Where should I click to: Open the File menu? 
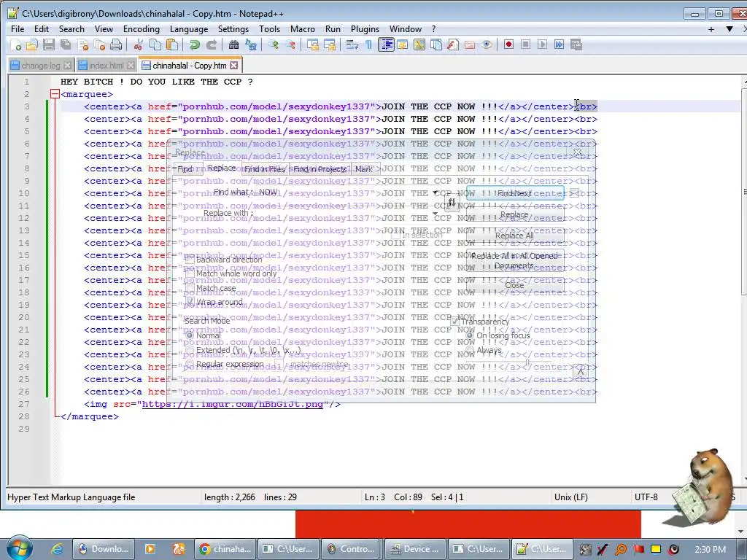[18, 29]
